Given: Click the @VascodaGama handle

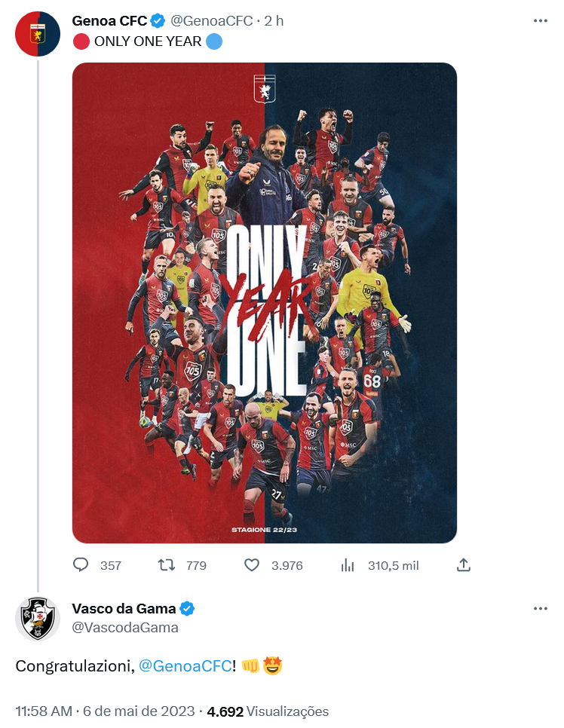Looking at the screenshot, I should tap(125, 627).
